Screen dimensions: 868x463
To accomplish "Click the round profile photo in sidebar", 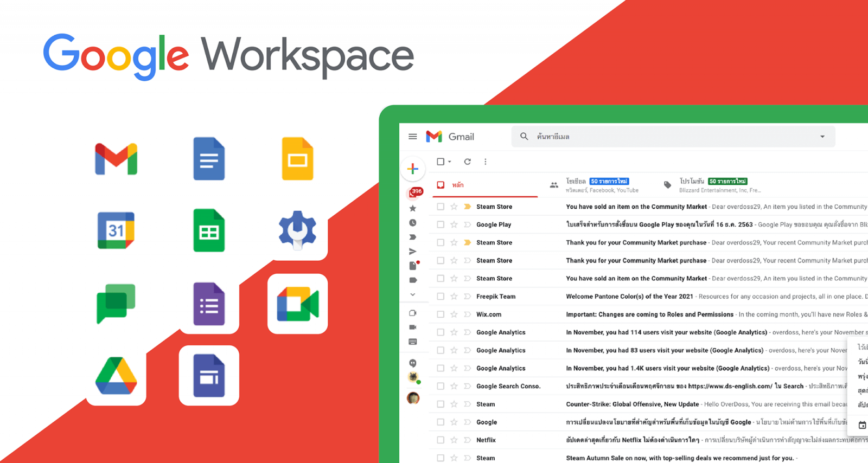I will (413, 398).
